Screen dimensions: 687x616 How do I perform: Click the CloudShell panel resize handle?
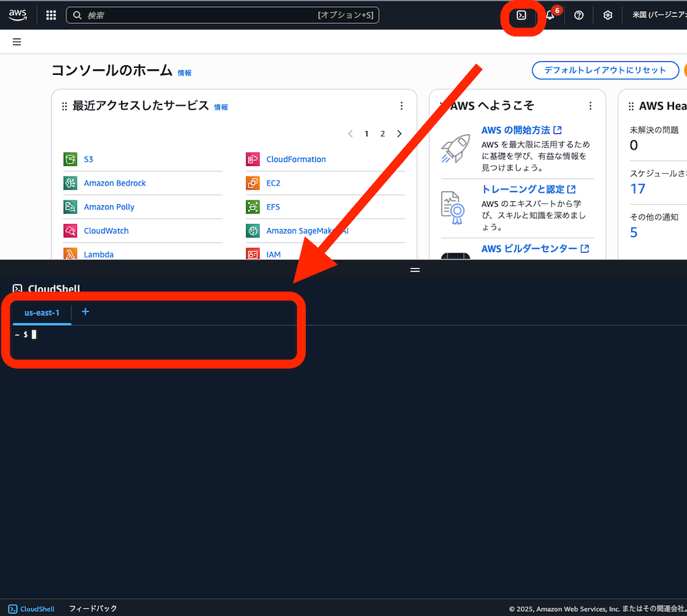tap(415, 270)
